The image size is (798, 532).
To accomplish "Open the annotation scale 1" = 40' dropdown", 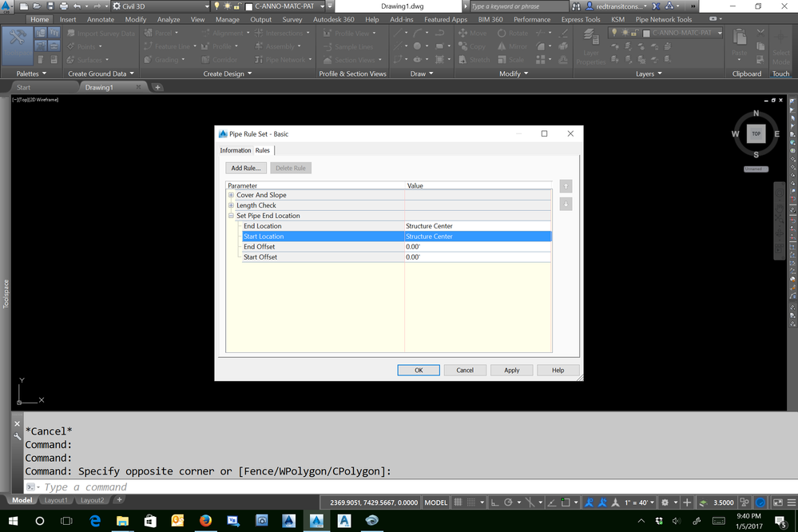I will 639,502.
